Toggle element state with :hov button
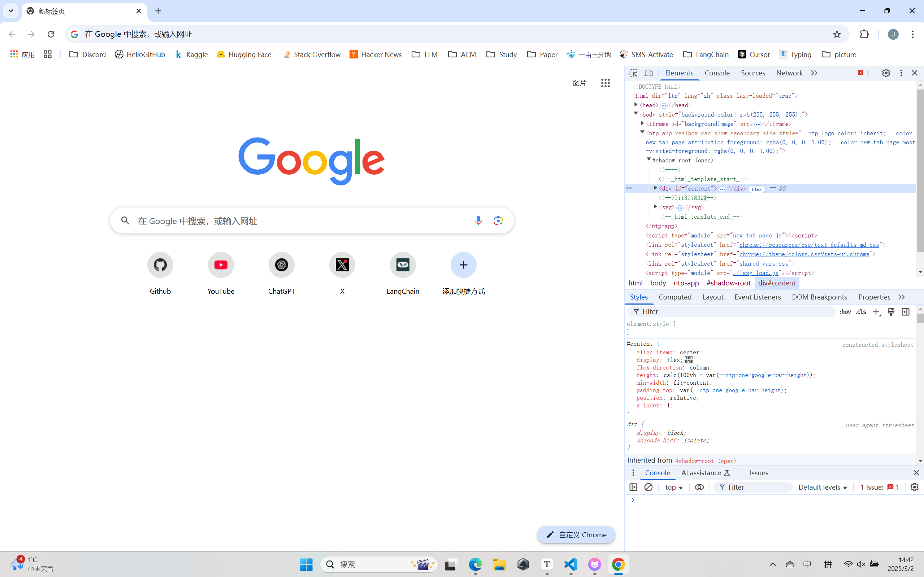Image resolution: width=924 pixels, height=577 pixels. coord(845,312)
